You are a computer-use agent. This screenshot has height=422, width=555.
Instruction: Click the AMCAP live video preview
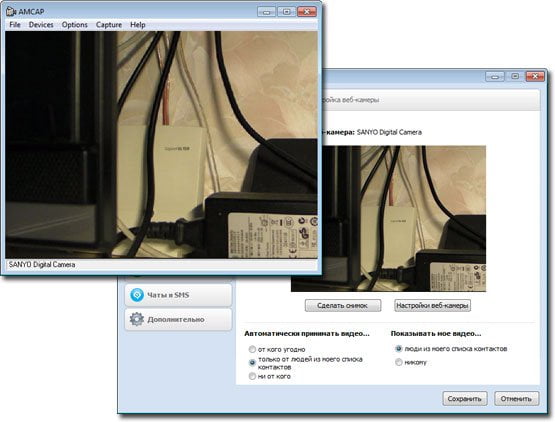click(x=161, y=144)
